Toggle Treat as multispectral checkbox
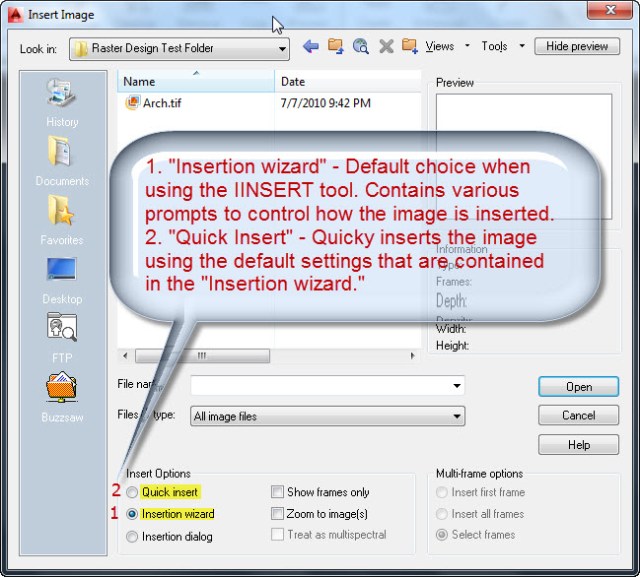 (277, 535)
